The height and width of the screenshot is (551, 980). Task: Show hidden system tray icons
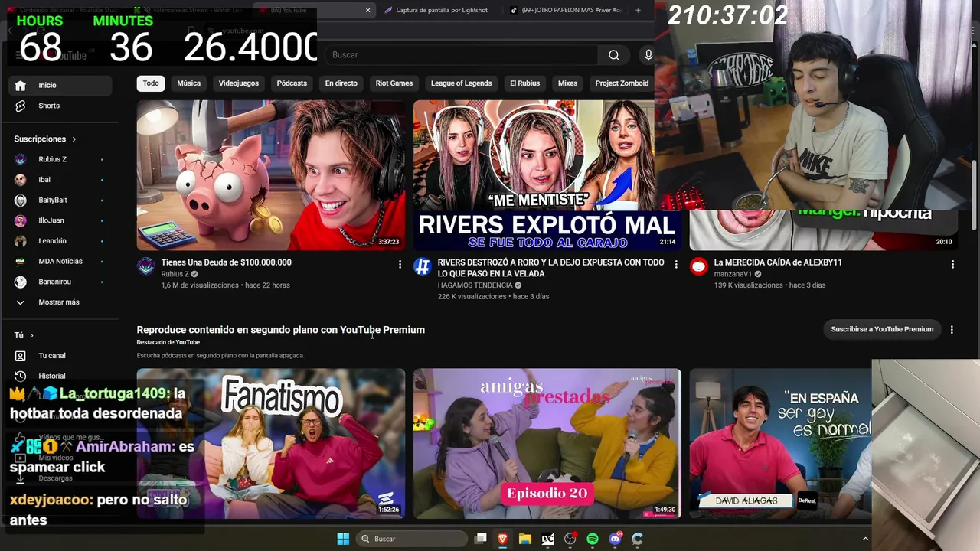pyautogui.click(x=865, y=539)
